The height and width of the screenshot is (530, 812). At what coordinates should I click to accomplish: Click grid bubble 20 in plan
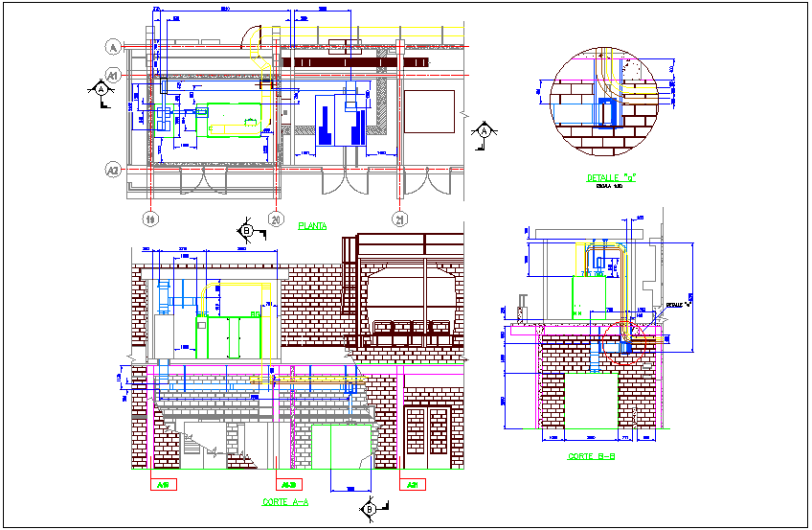coord(276,219)
